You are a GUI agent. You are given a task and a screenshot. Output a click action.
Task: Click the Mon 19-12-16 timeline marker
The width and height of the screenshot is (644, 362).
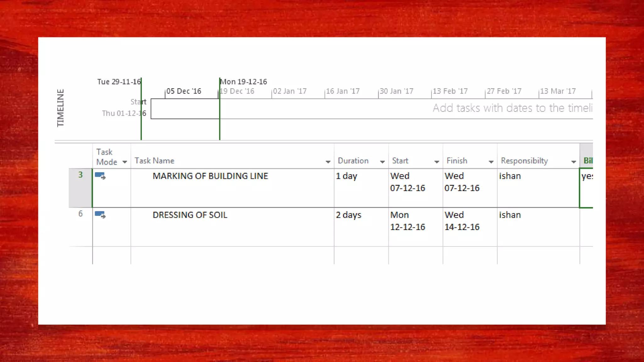(243, 82)
